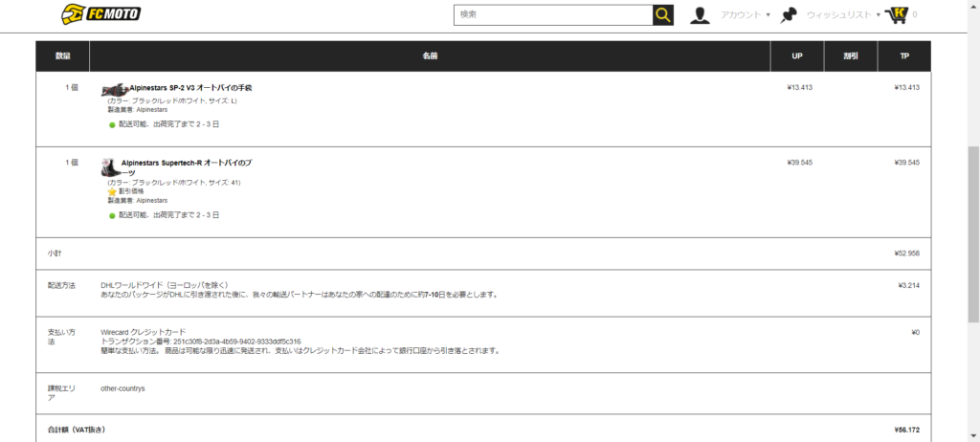Image resolution: width=980 pixels, height=442 pixels.
Task: Select the total amount ¥56.172
Action: point(907,431)
